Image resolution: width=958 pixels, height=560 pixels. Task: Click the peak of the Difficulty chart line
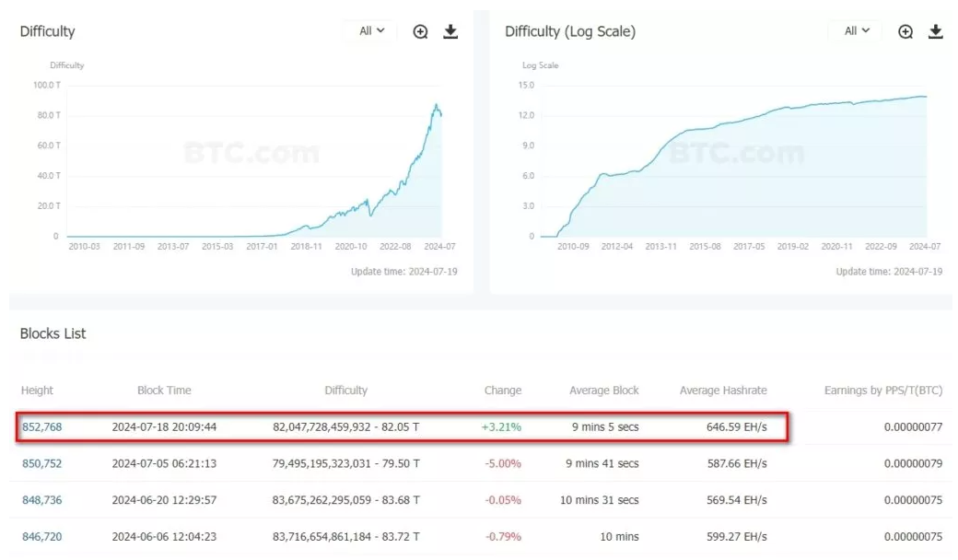pos(437,105)
